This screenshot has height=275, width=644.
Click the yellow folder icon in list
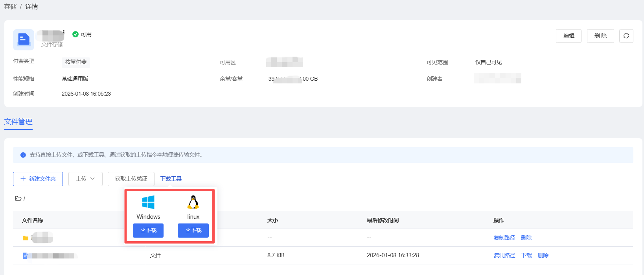click(26, 238)
